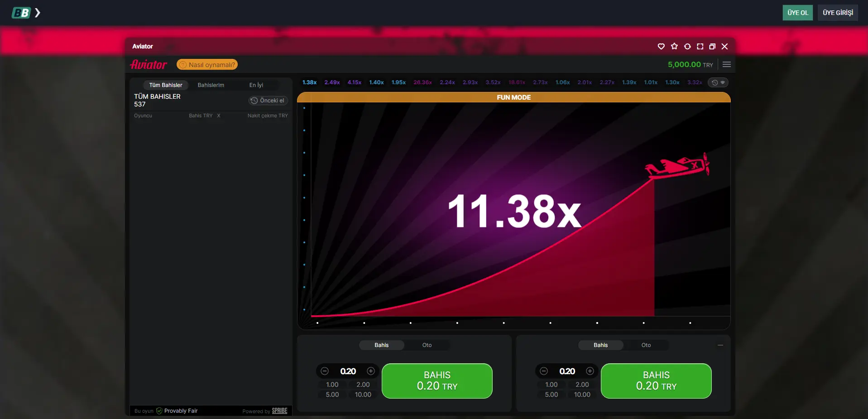This screenshot has height=419, width=868.
Task: Click the 1.38x multiplier in history bar
Action: pyautogui.click(x=309, y=82)
